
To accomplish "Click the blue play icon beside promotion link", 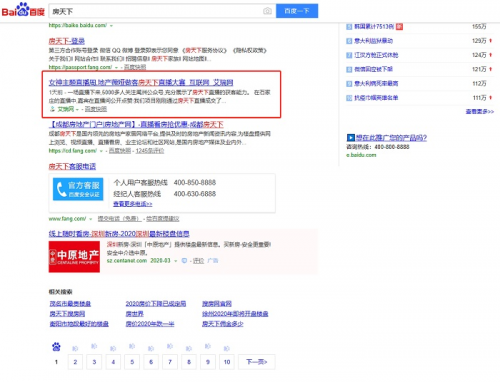I will (351, 137).
